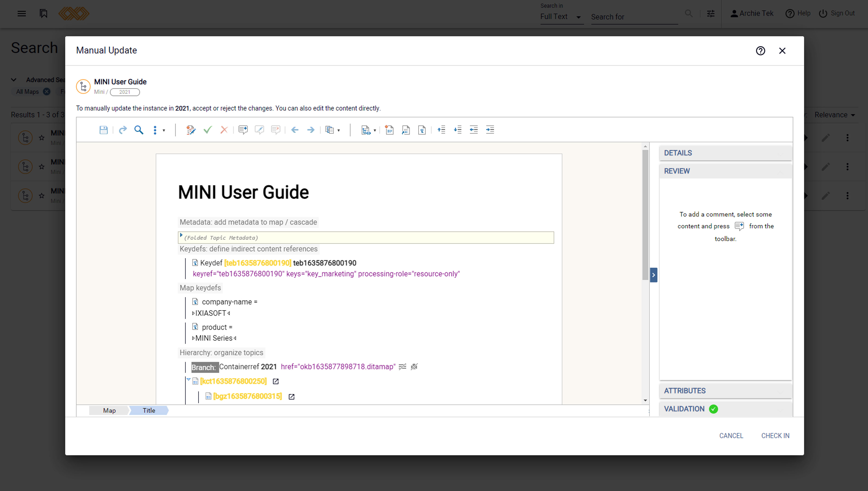Expand the VALIDATION panel
This screenshot has width=868, height=491.
[x=725, y=409]
